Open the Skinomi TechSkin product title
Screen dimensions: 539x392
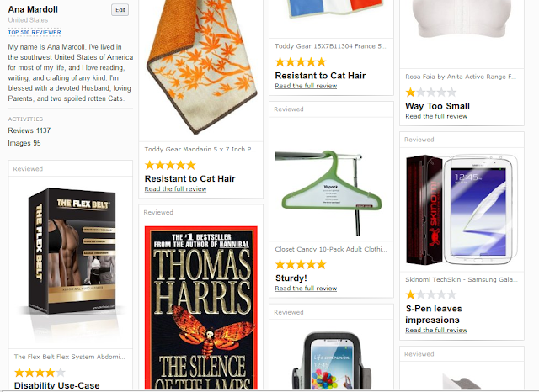coord(462,279)
